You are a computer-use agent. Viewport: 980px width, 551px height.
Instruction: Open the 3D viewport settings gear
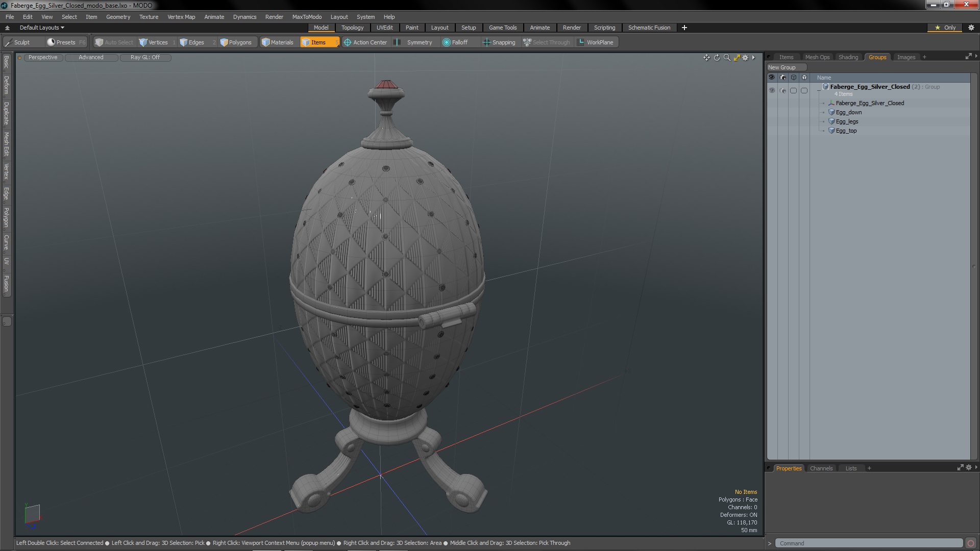click(x=745, y=58)
